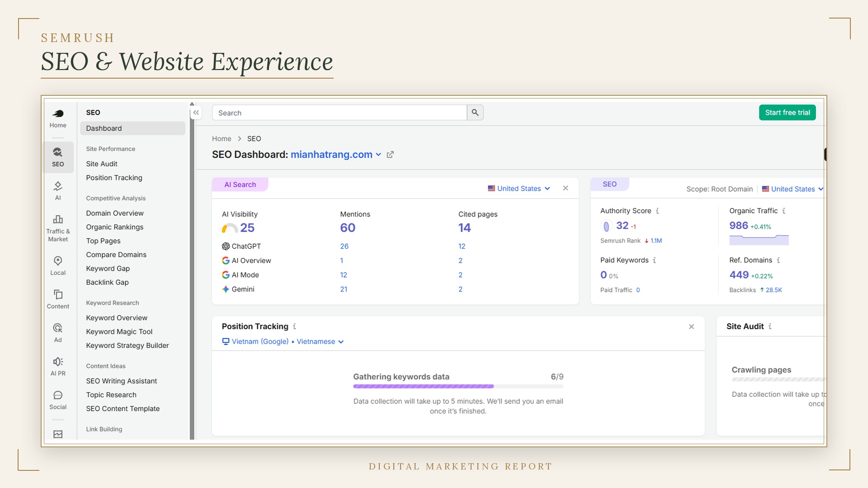Open Traffic & Market section icon
The height and width of the screenshot is (488, 868).
(58, 229)
